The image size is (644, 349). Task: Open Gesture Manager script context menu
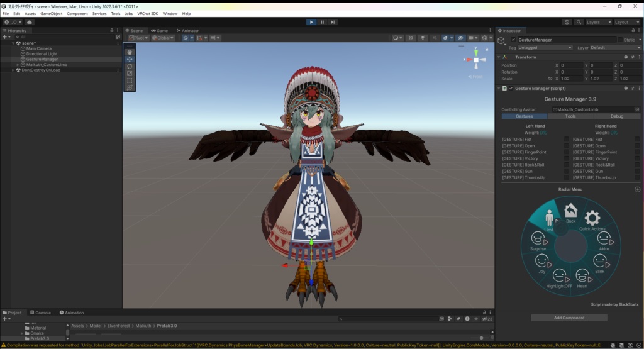pyautogui.click(x=639, y=88)
